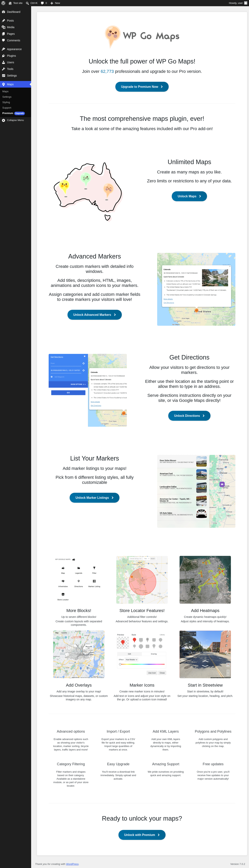This screenshot has width=249, height=868.
Task: Click the WordPress logo in the admin bar
Action: pyautogui.click(x=3, y=3)
